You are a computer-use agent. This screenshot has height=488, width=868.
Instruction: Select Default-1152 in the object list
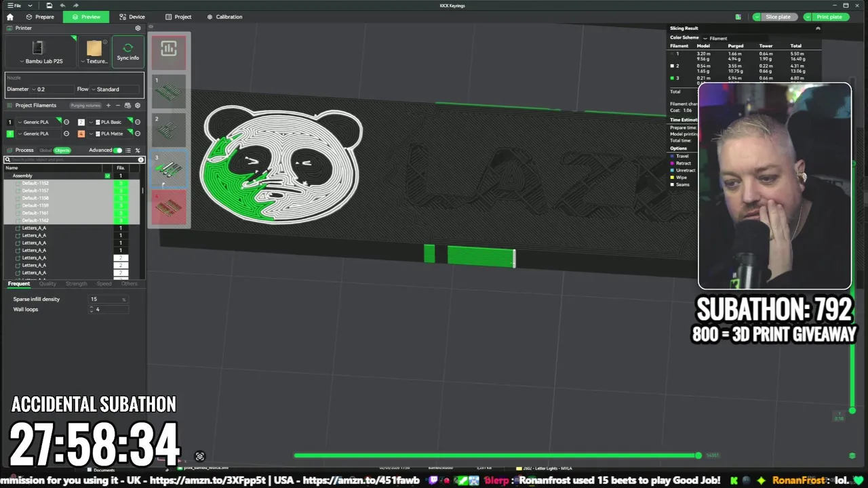(35, 183)
